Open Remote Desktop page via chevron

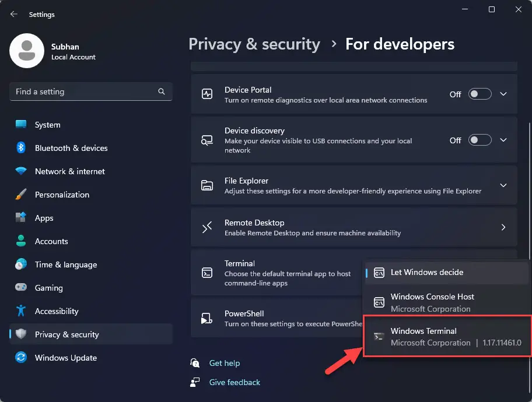pos(503,227)
